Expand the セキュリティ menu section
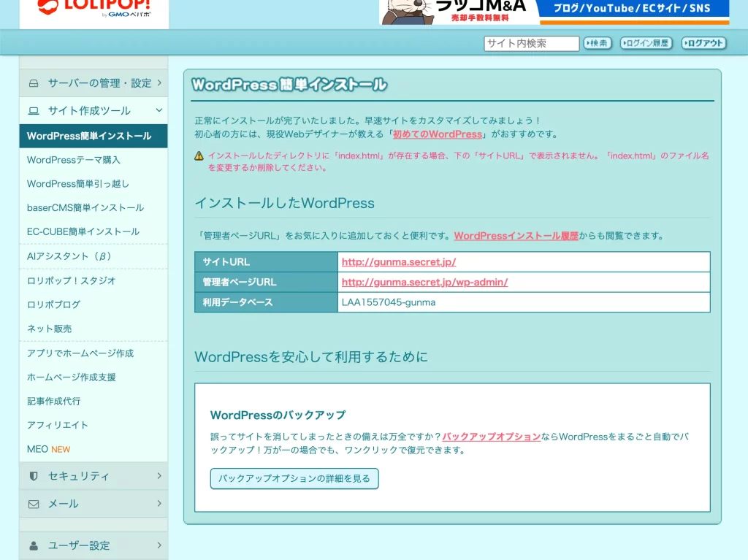The width and height of the screenshot is (748, 560). [x=93, y=476]
